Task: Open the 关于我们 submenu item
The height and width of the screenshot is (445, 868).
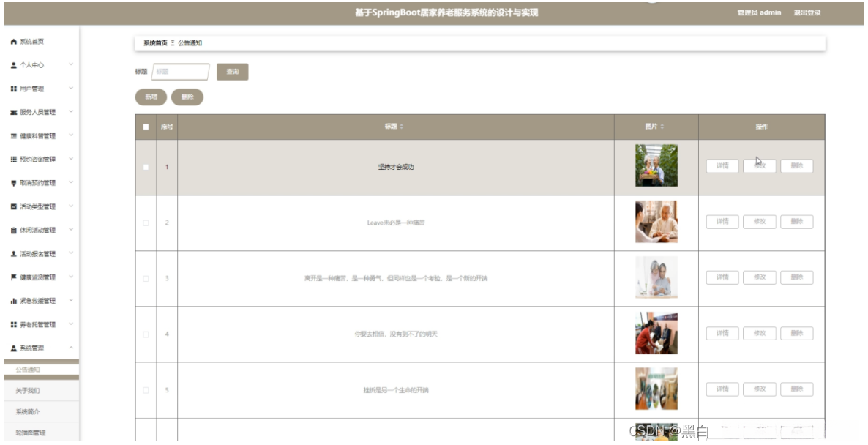Action: point(41,391)
